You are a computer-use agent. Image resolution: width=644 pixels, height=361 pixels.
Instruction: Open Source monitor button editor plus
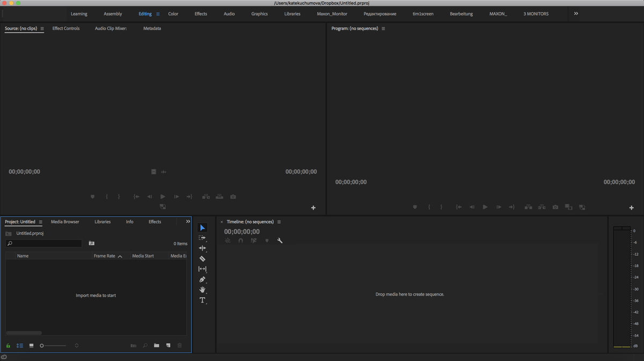click(x=313, y=208)
